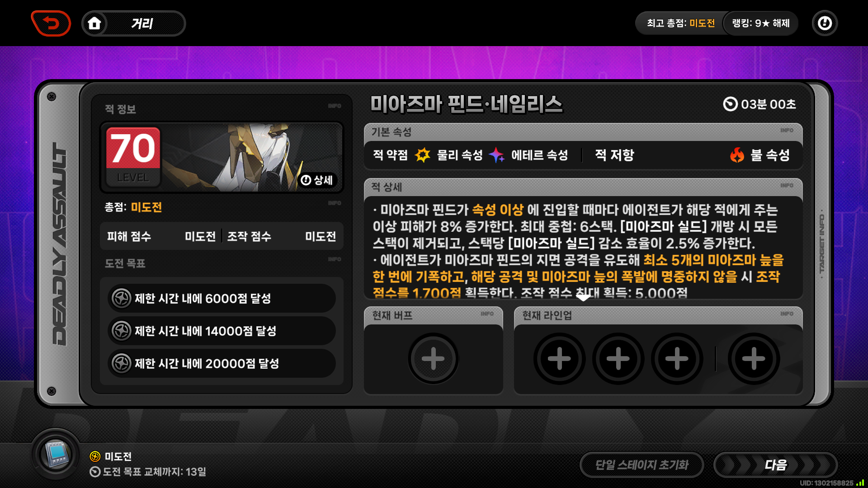Select the 거리 location label

click(x=142, y=23)
